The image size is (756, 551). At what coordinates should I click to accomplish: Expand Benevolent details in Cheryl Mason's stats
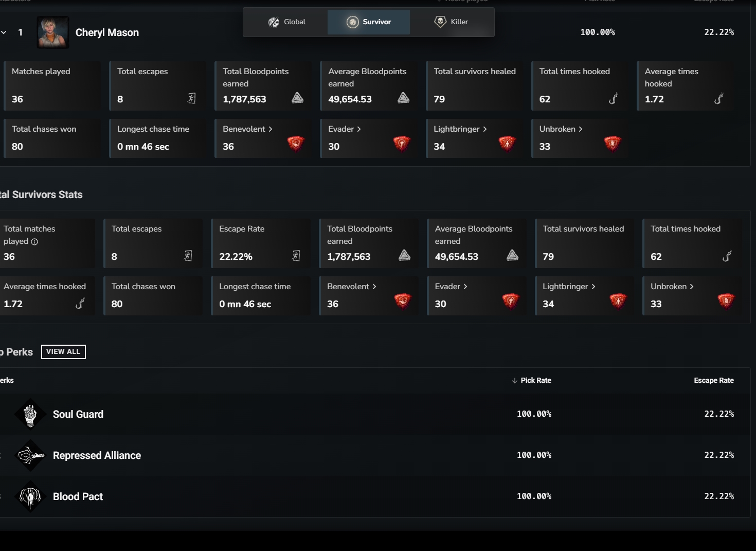click(247, 129)
